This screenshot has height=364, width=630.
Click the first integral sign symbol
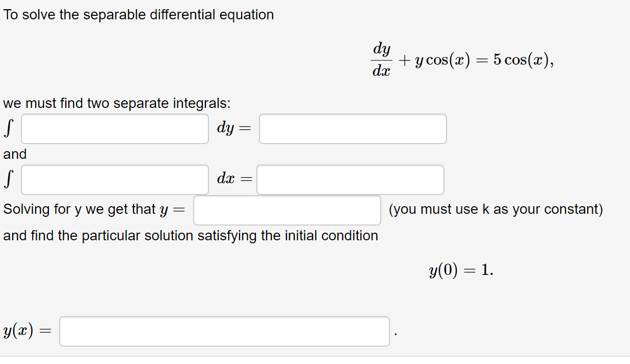pyautogui.click(x=7, y=127)
